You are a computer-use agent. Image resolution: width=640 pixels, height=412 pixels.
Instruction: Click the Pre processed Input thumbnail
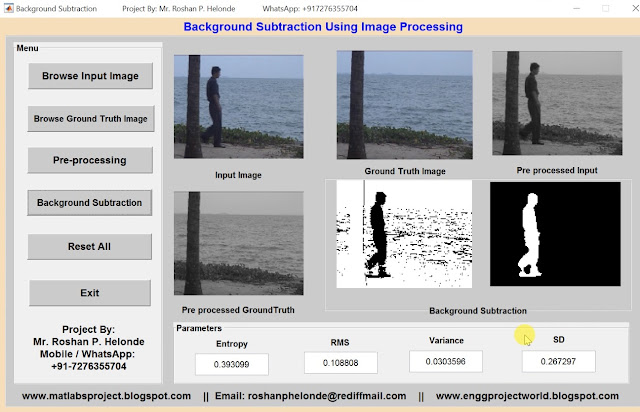pos(557,103)
